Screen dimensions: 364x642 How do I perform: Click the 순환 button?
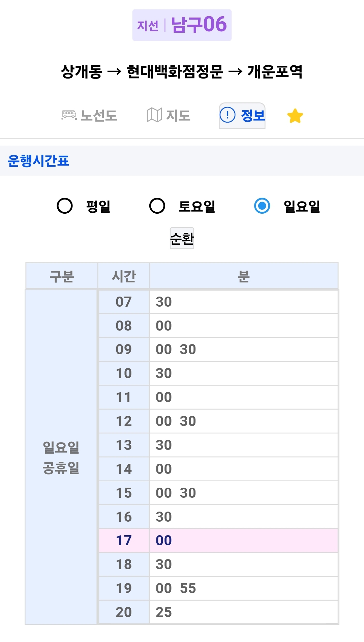[x=182, y=238]
